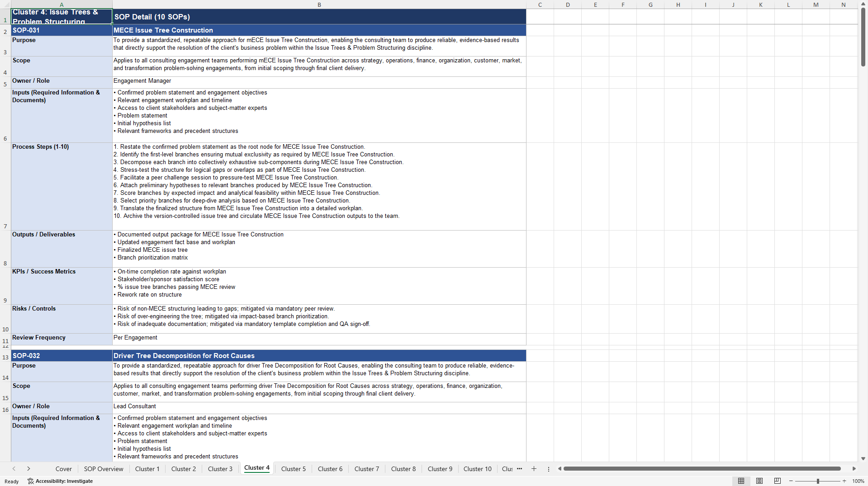Screen dimensions: 868x486
Task: Click the vertical scroll up arrow
Action: 863,4
